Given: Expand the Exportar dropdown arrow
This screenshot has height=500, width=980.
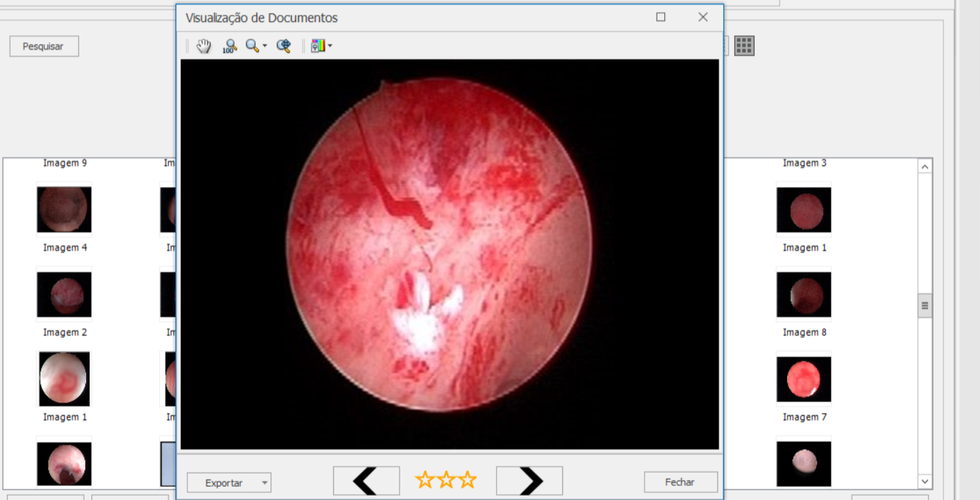Looking at the screenshot, I should coord(265,483).
